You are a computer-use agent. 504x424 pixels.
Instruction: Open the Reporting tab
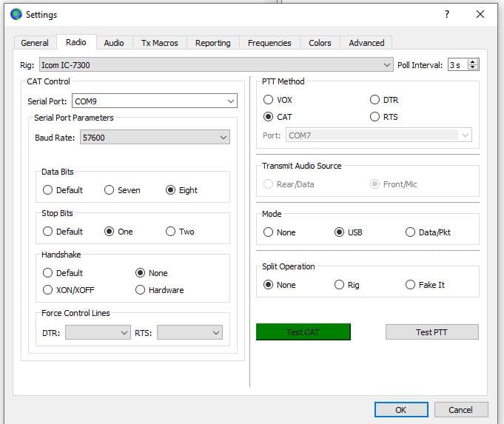coord(213,43)
